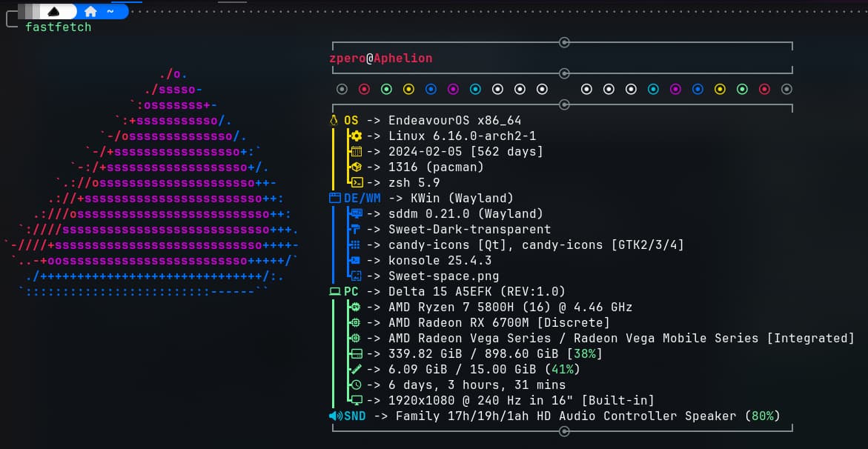The height and width of the screenshot is (449, 868).
Task: Click the disk icon next to 339.82 GiB
Action: coord(356,353)
